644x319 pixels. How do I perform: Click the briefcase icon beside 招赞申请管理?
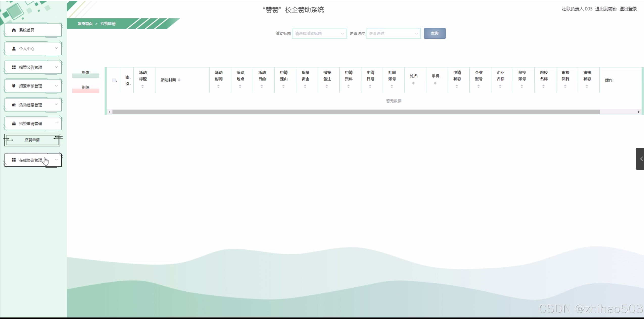click(x=14, y=123)
